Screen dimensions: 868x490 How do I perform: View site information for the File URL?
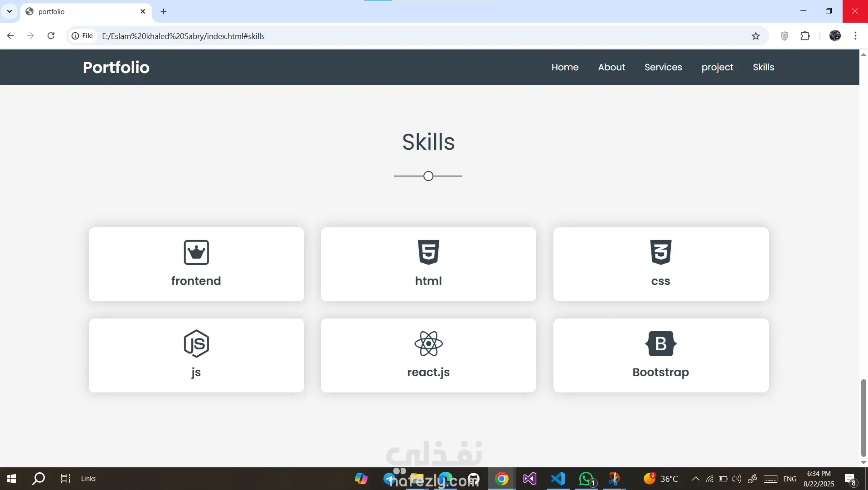[82, 36]
